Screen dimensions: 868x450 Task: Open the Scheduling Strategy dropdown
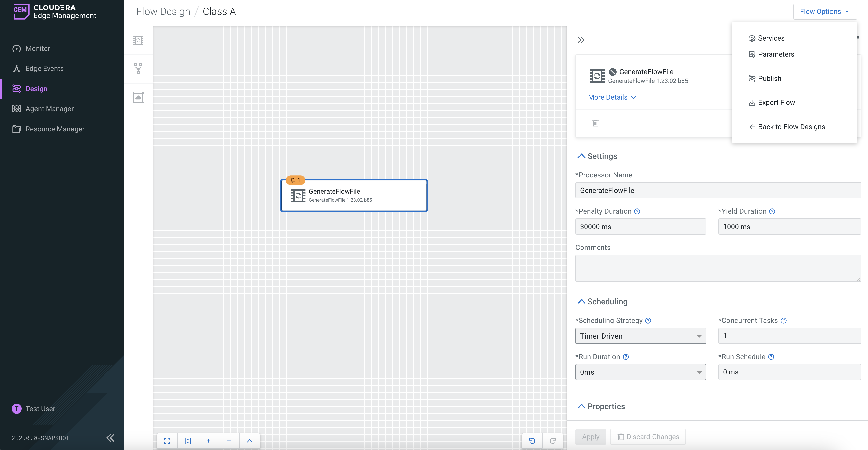(x=641, y=336)
